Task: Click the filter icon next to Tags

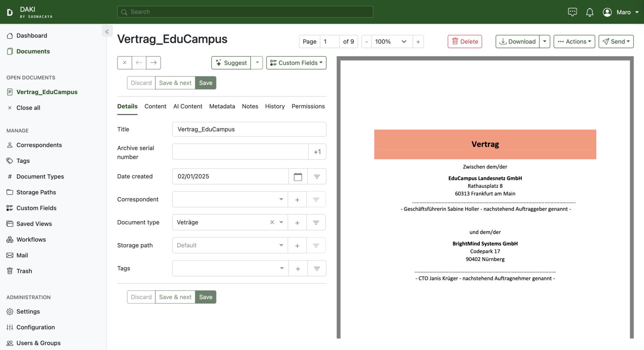Action: click(317, 269)
